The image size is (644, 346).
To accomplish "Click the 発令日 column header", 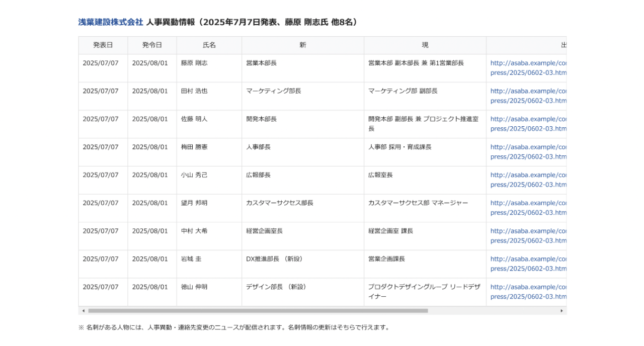I will coord(152,45).
